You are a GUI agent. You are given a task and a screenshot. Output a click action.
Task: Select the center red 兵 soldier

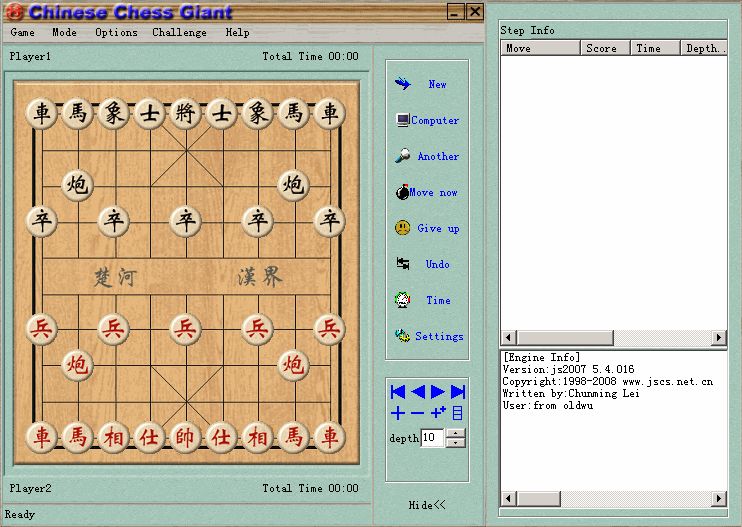[x=186, y=329]
